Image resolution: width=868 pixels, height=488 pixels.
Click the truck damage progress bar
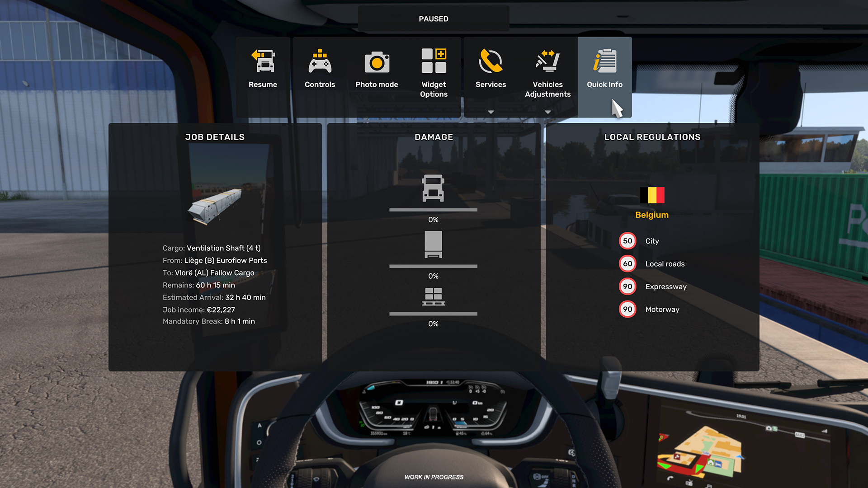[x=433, y=210]
